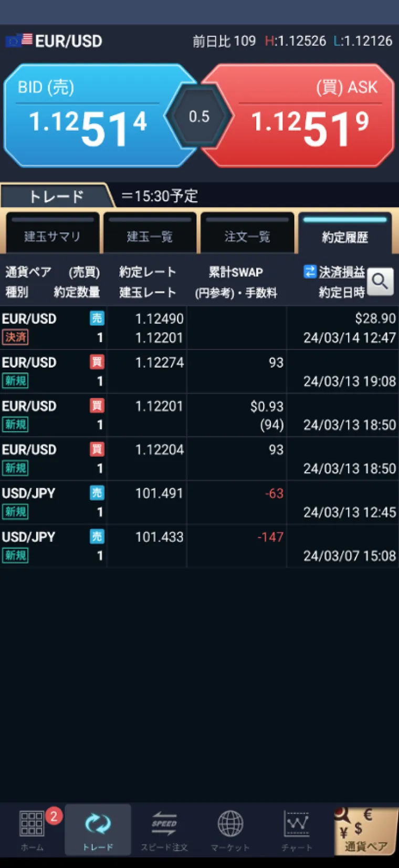Tap the 0.5 spread hexagon

tap(199, 116)
